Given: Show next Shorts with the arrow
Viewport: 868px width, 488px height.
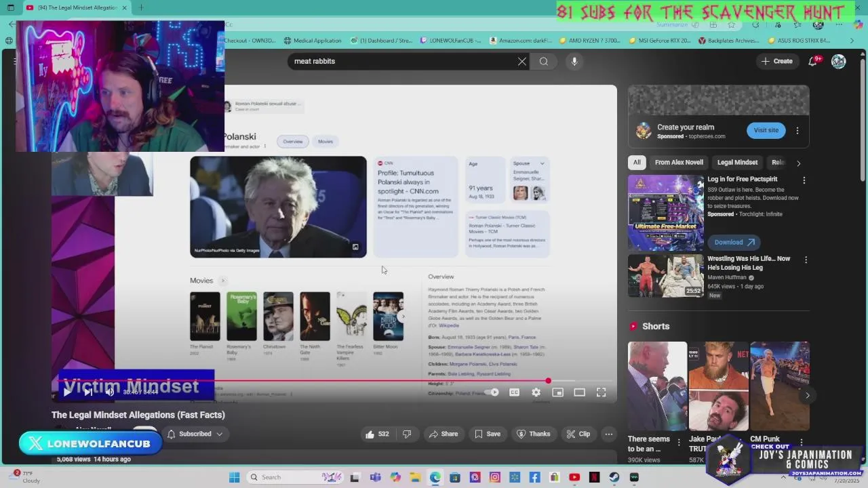Looking at the screenshot, I should [x=807, y=395].
